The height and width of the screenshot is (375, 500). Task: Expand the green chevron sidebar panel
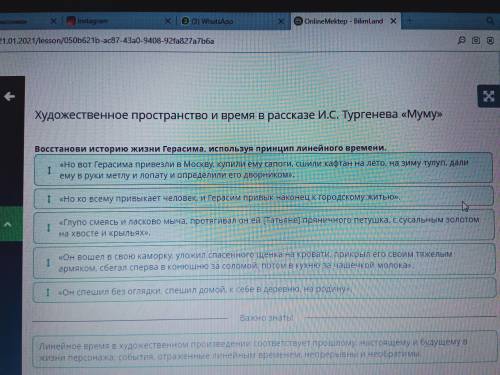[x=8, y=224]
